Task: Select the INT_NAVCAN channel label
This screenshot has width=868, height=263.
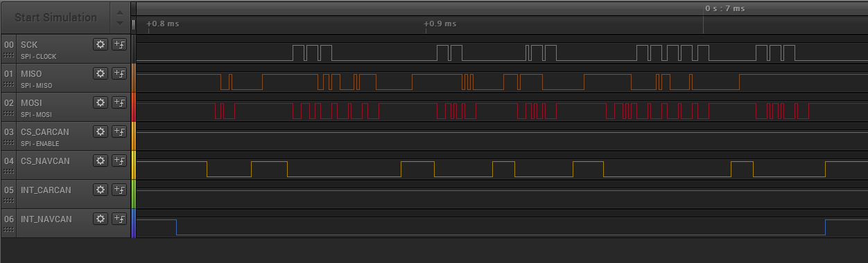Action: 46,219
